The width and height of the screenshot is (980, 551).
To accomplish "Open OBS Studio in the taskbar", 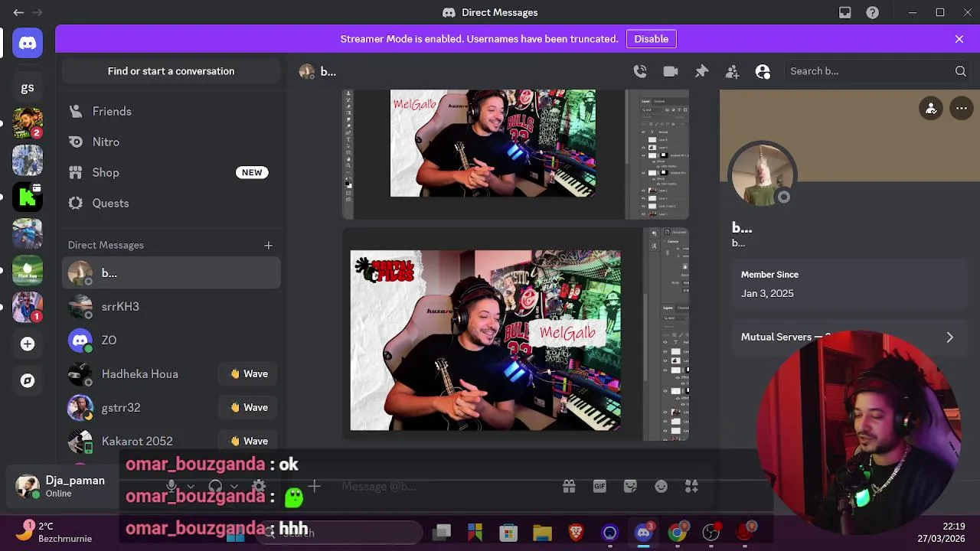I will click(x=710, y=533).
